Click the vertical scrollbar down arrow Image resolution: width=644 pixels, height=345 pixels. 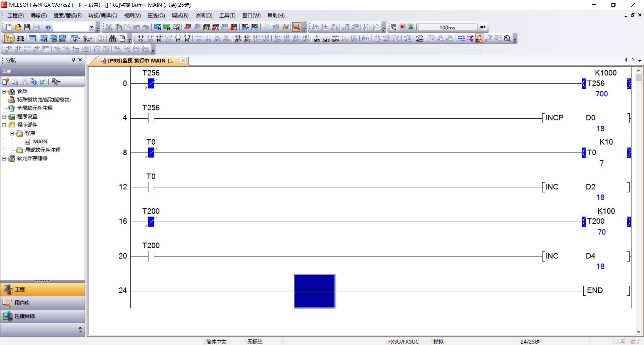[639, 332]
